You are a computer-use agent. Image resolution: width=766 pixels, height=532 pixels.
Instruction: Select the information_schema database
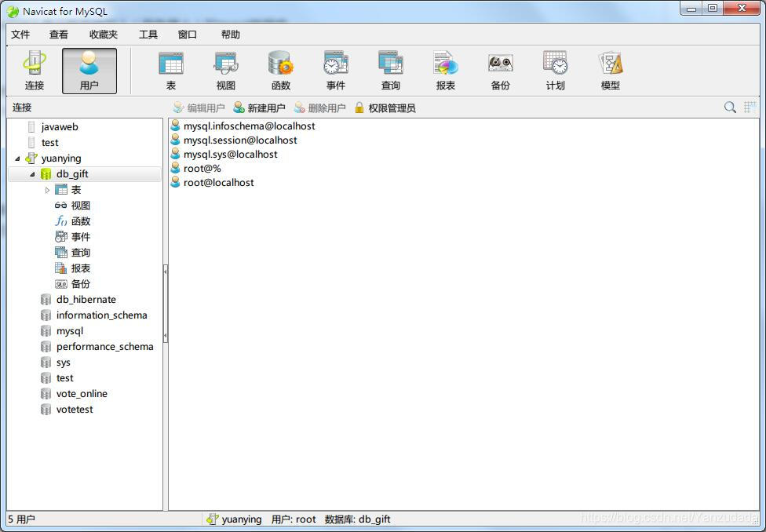101,315
